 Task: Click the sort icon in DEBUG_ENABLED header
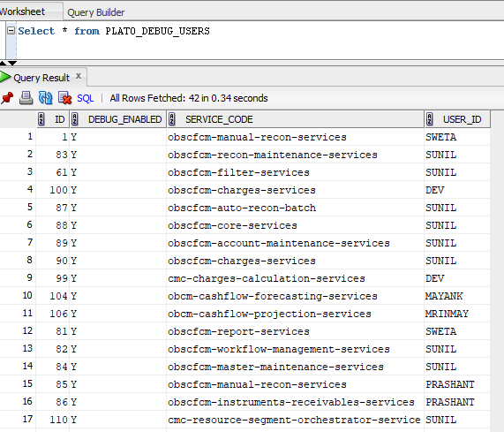tap(74, 119)
